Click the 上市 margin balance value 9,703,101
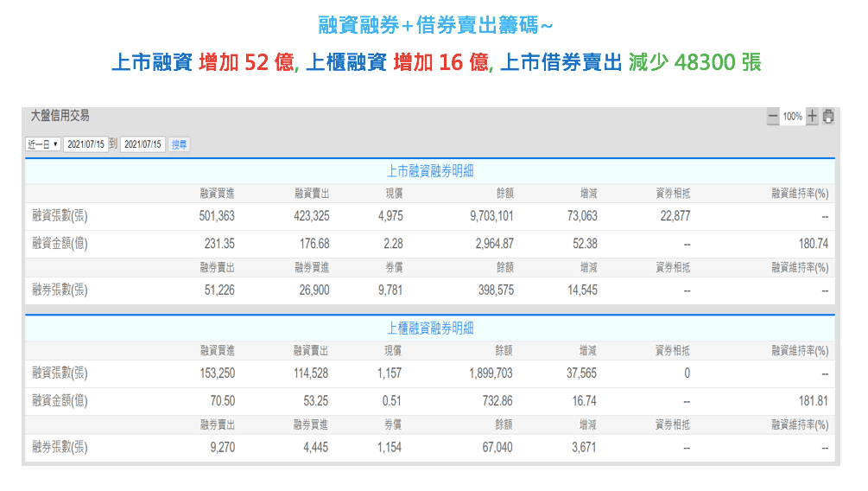868x491 pixels. pyautogui.click(x=491, y=216)
